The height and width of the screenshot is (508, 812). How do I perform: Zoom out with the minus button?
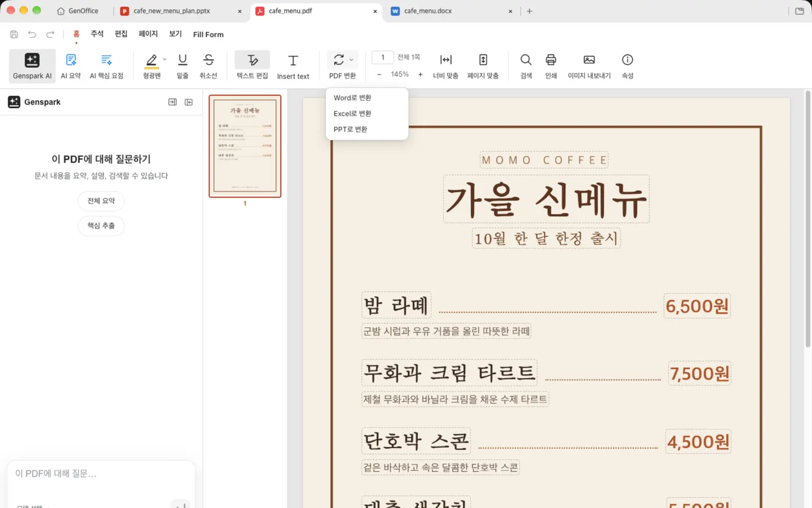coord(379,75)
